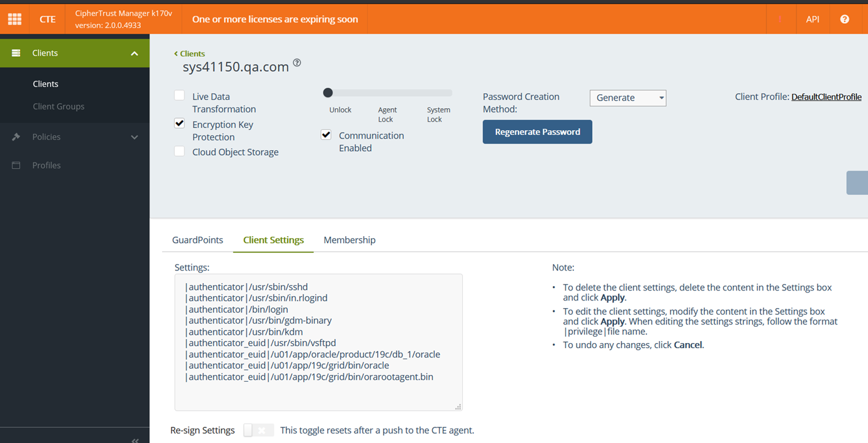Viewport: 868px width, 443px height.
Task: Switch to the GuardPoints tab
Action: (198, 240)
